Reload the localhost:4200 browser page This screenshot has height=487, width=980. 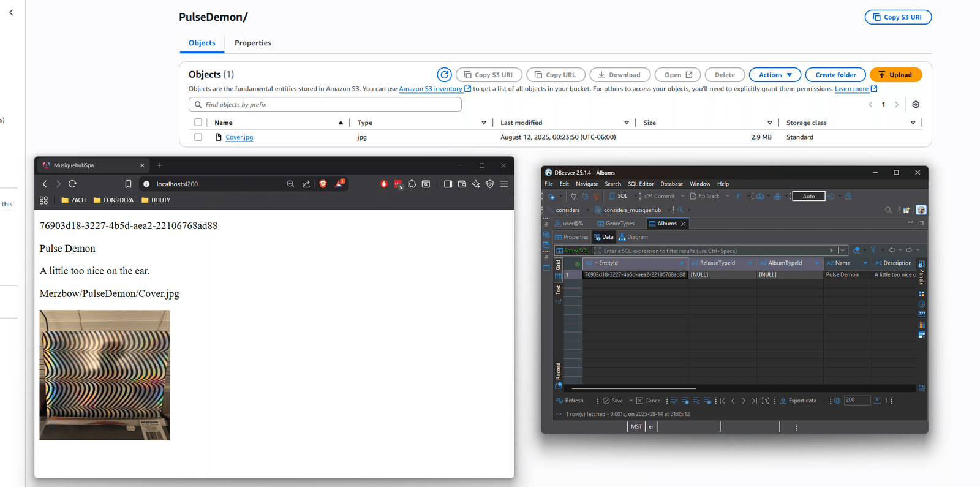pos(72,184)
